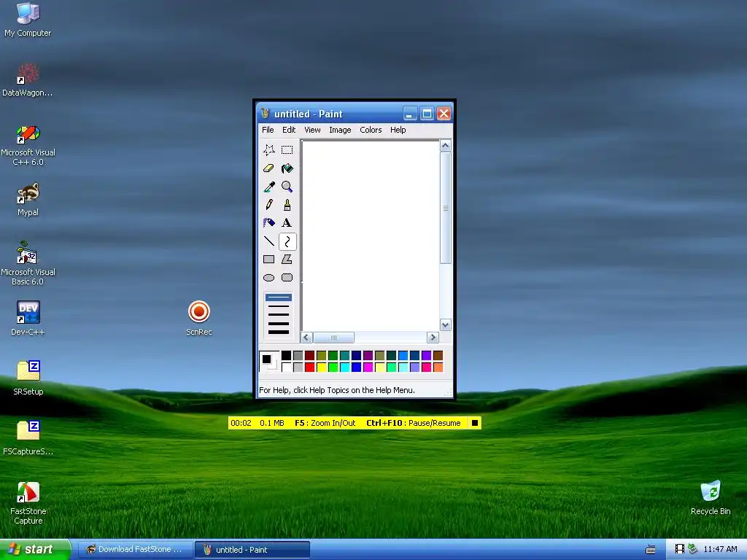
Task: Choose the second thinnest line width
Action: point(278,306)
